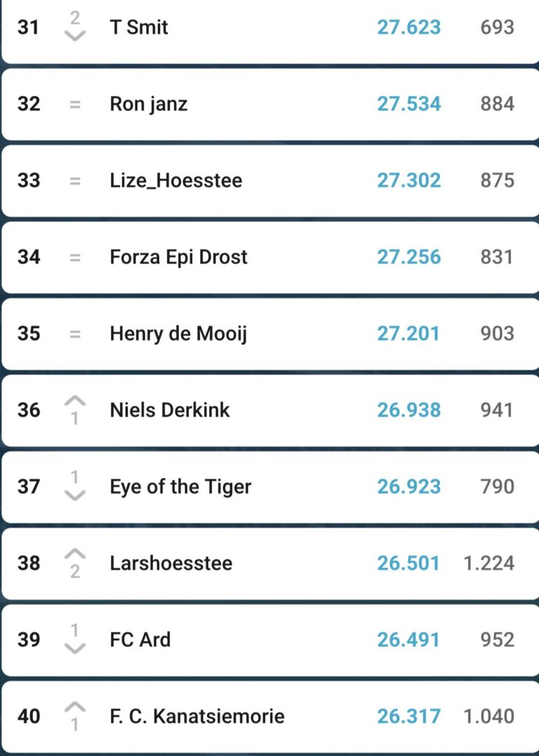Click Larshoesstee's round points 1.224
This screenshot has width=539, height=756.
pos(488,563)
